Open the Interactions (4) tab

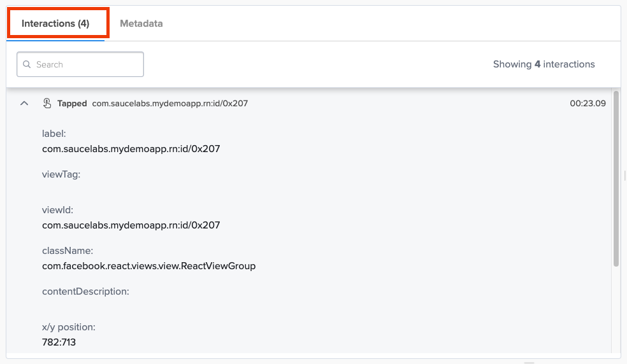tap(55, 24)
